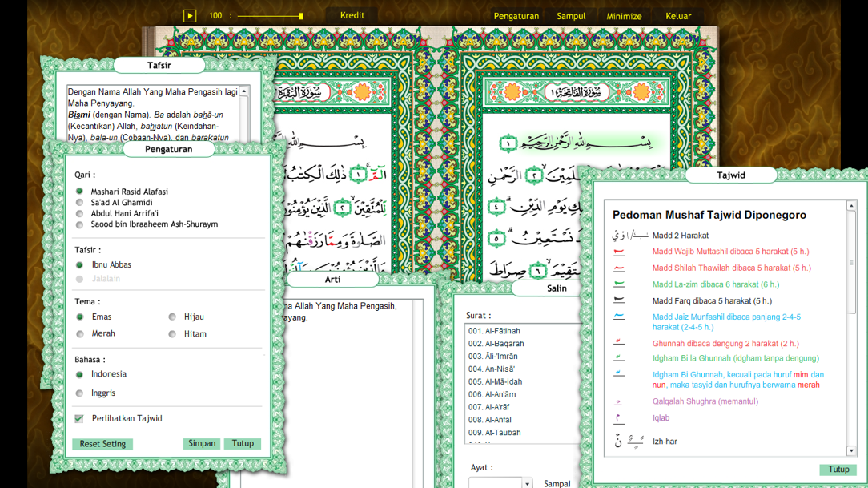This screenshot has height=488, width=868.
Task: Open the Ayat dropdown in Salin panel
Action: 528,482
